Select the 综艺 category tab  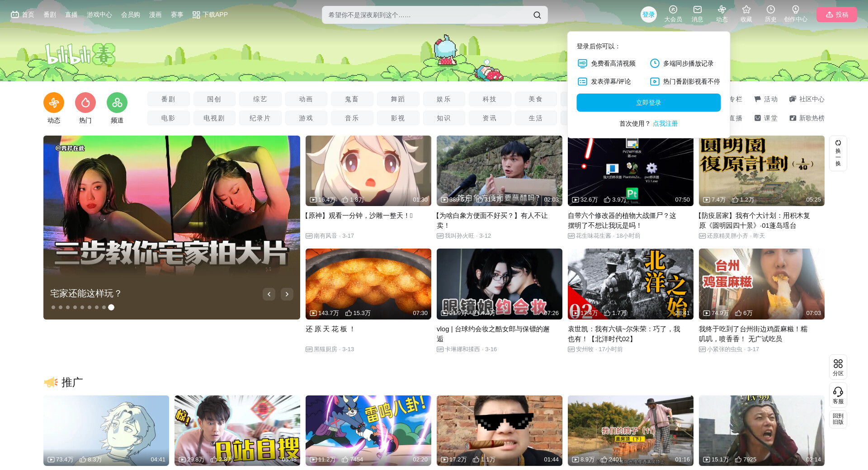pyautogui.click(x=260, y=99)
